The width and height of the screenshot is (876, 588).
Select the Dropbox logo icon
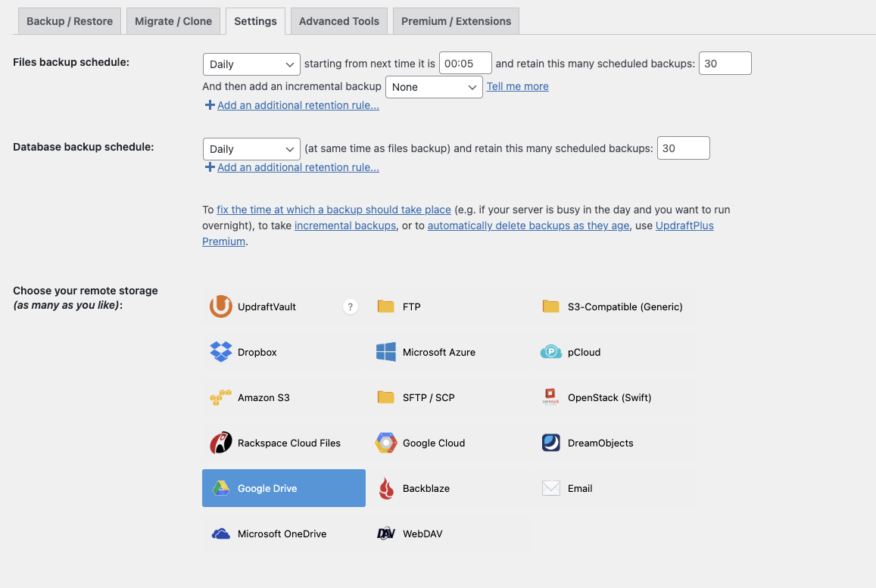click(220, 352)
